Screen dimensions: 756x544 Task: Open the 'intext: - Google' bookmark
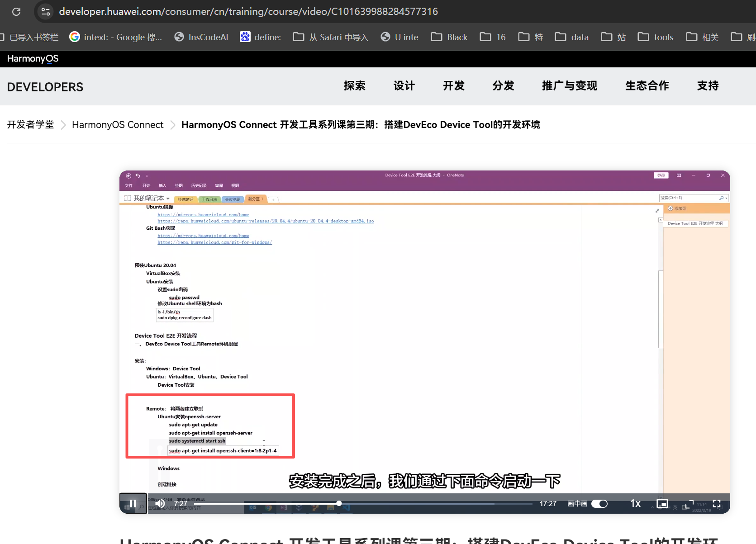coord(116,37)
